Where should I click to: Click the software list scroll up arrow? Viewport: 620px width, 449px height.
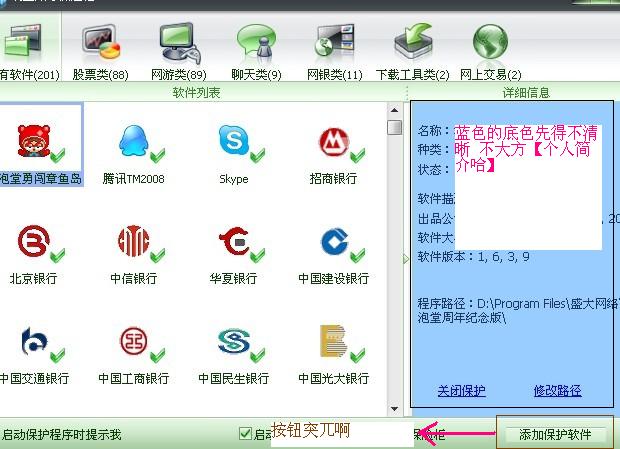(394, 110)
